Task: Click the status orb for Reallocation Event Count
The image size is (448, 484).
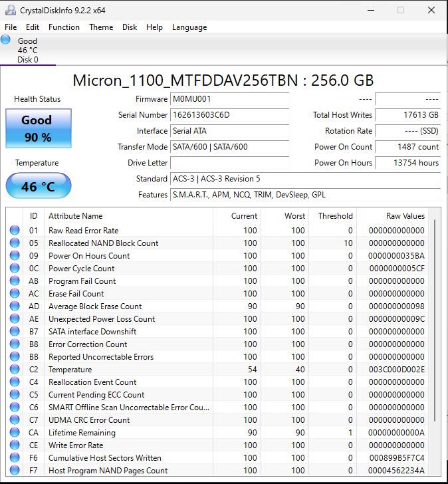Action: tap(15, 382)
